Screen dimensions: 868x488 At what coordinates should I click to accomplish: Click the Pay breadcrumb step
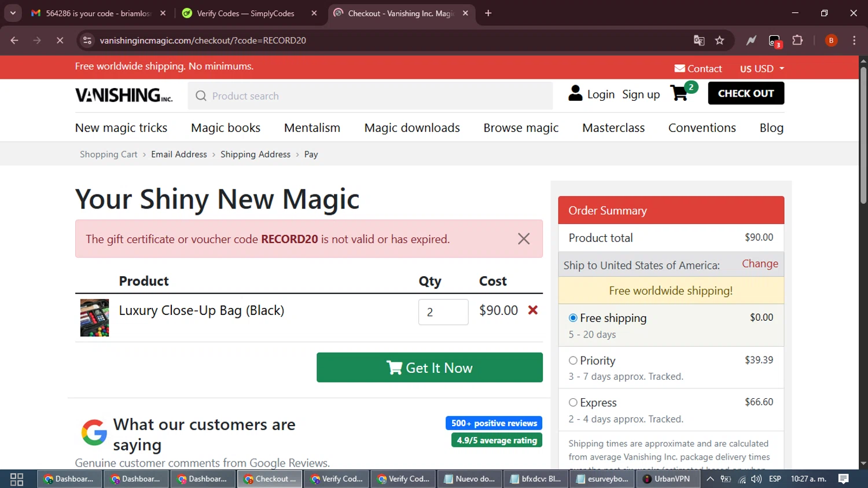tap(311, 155)
